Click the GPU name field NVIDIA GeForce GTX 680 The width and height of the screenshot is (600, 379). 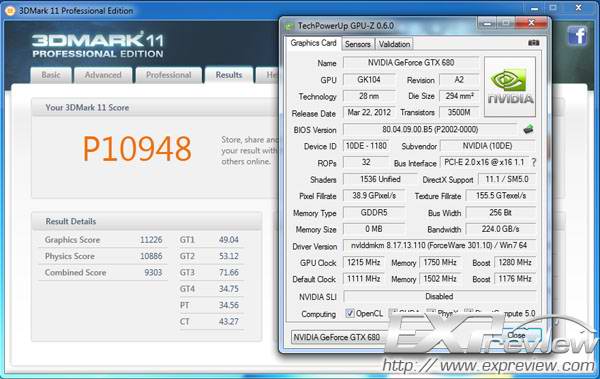411,63
